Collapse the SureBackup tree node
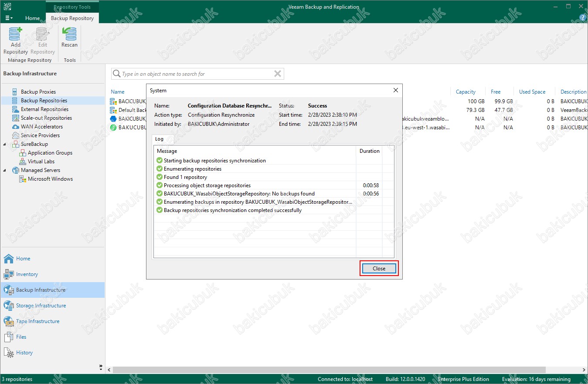 [x=5, y=144]
